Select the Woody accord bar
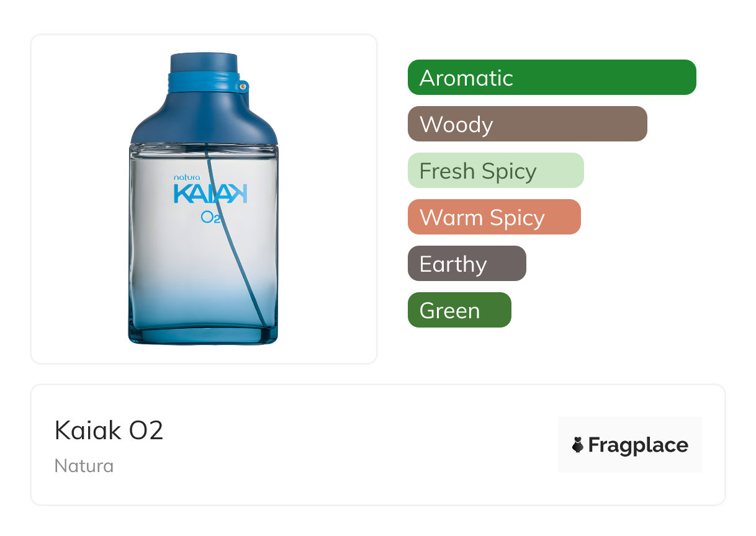756x536 pixels. (527, 124)
